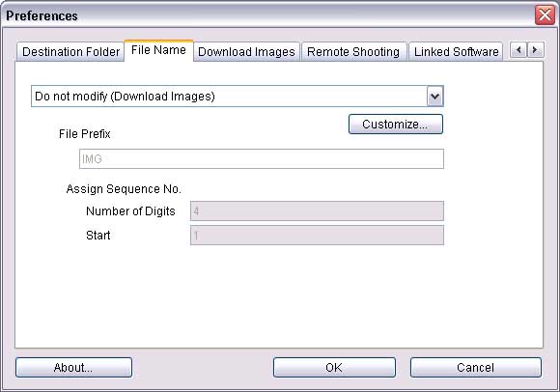Image resolution: width=560 pixels, height=392 pixels.
Task: Show more tabs with the right arrow
Action: click(535, 50)
